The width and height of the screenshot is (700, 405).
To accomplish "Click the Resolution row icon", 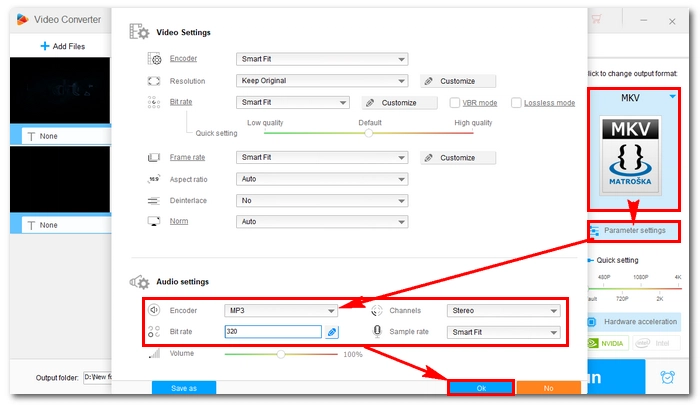I will (x=154, y=81).
